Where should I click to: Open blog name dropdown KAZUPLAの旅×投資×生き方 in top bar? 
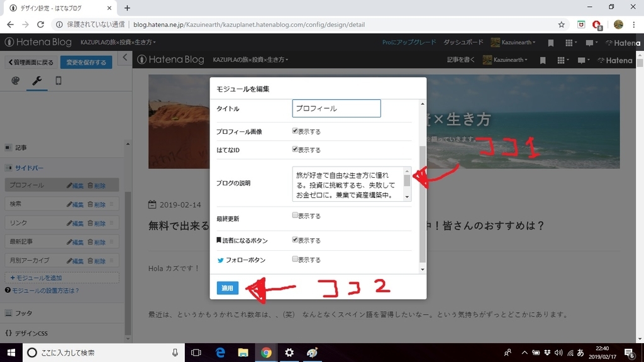tap(118, 42)
